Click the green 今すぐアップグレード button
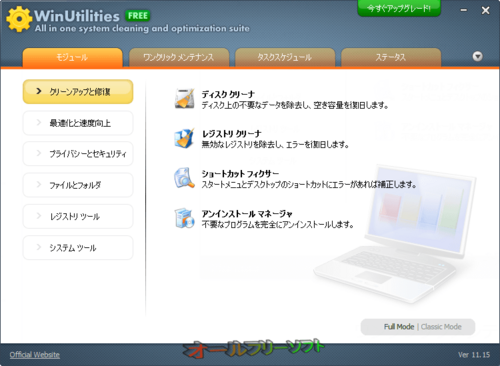Viewport: 500px width, 366px height. pos(399,8)
